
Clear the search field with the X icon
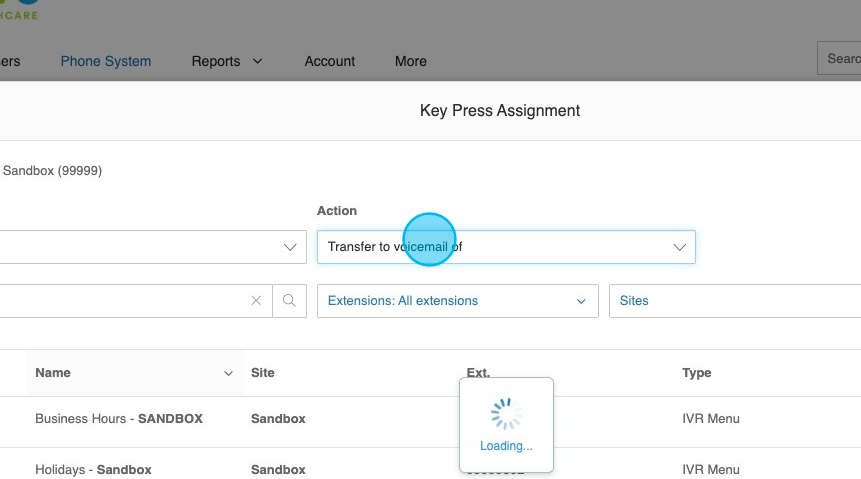[x=256, y=301]
